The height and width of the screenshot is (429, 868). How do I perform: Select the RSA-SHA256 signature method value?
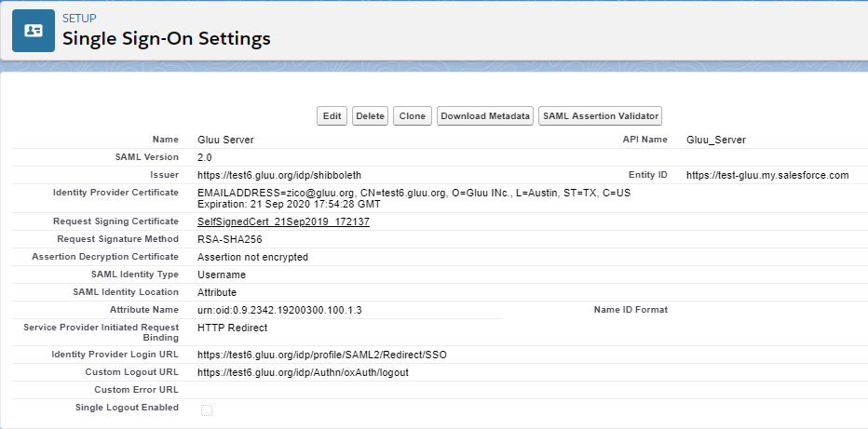coord(228,239)
